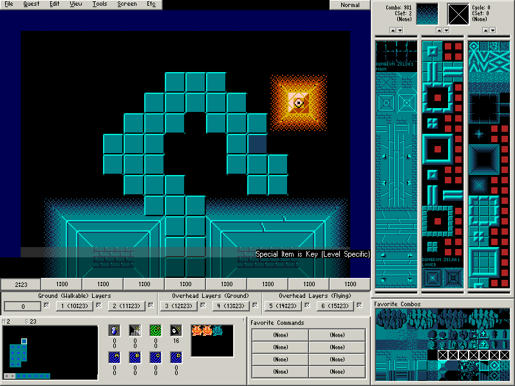Select top block combo in second column

[x=432, y=51]
